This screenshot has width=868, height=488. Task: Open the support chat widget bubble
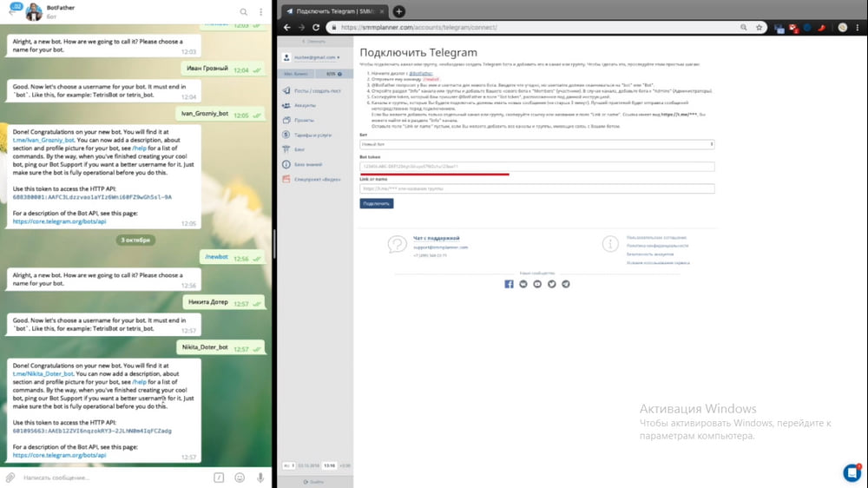(x=852, y=472)
